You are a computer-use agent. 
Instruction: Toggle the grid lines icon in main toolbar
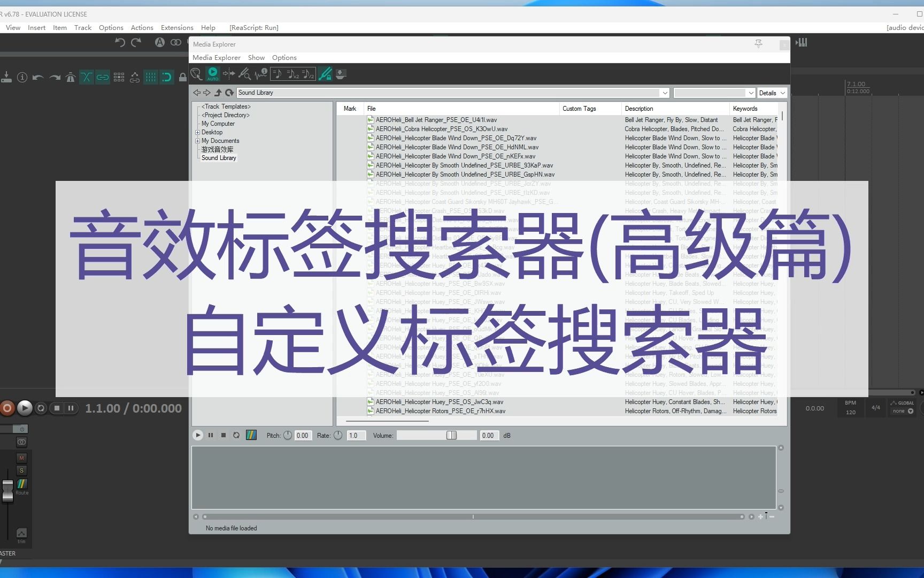tap(151, 77)
